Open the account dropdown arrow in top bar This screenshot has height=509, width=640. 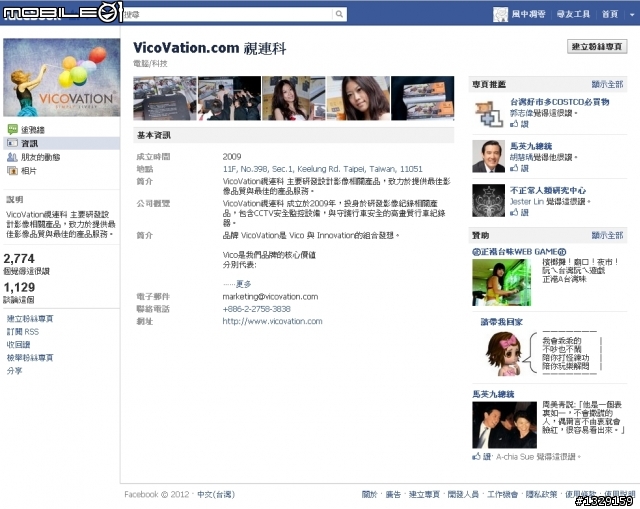point(632,15)
